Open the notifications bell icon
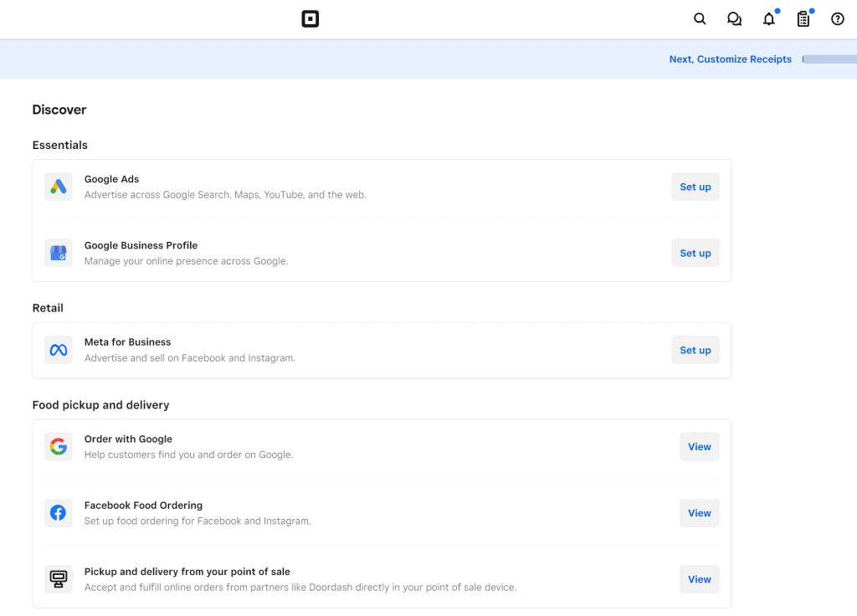The image size is (857, 616). (x=768, y=19)
